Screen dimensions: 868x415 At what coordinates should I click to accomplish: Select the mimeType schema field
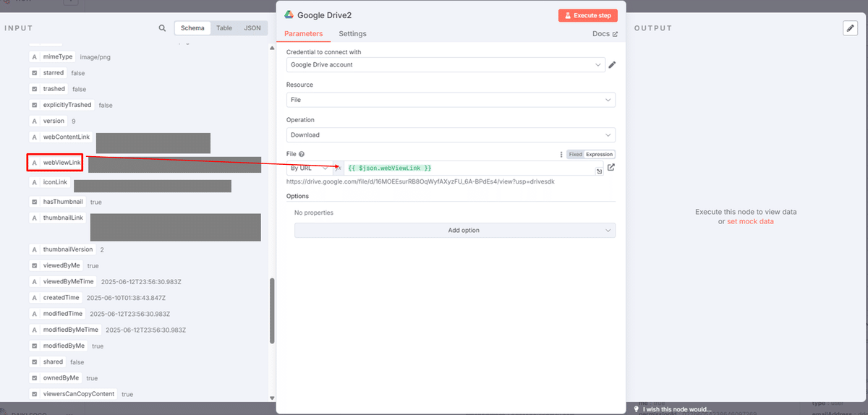coord(52,56)
